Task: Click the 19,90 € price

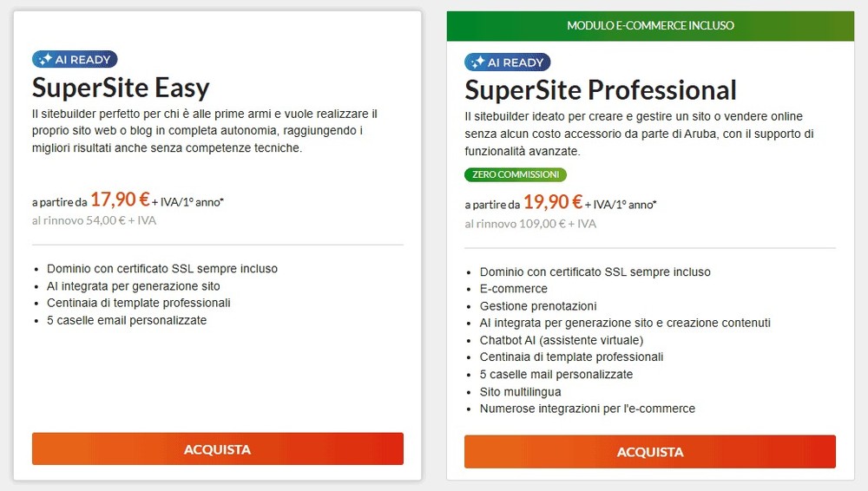Action: pos(553,202)
